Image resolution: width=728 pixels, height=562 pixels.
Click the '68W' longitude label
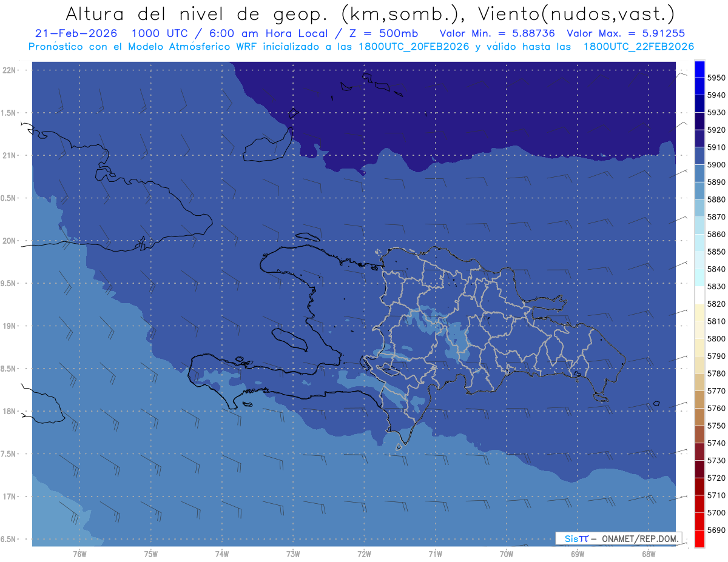click(648, 554)
